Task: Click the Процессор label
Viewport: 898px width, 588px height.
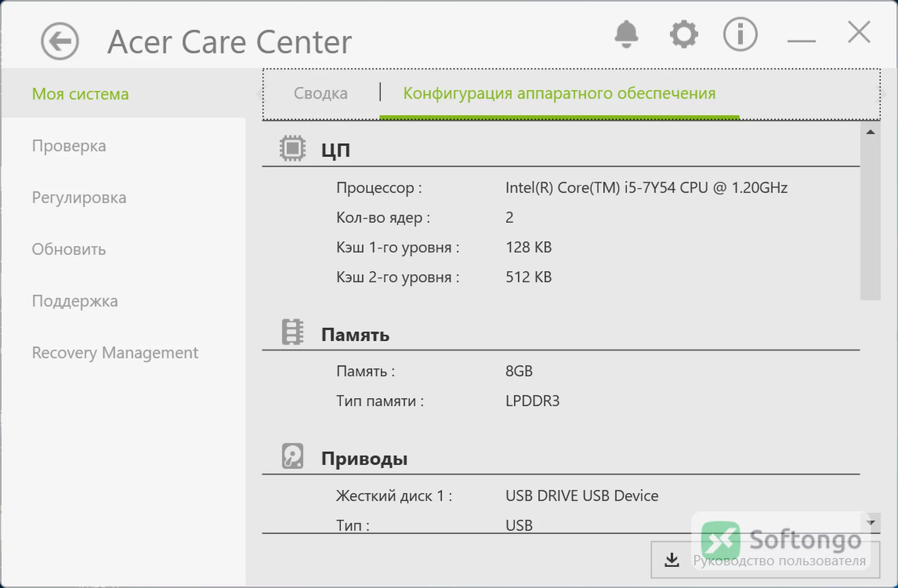Action: [x=379, y=188]
